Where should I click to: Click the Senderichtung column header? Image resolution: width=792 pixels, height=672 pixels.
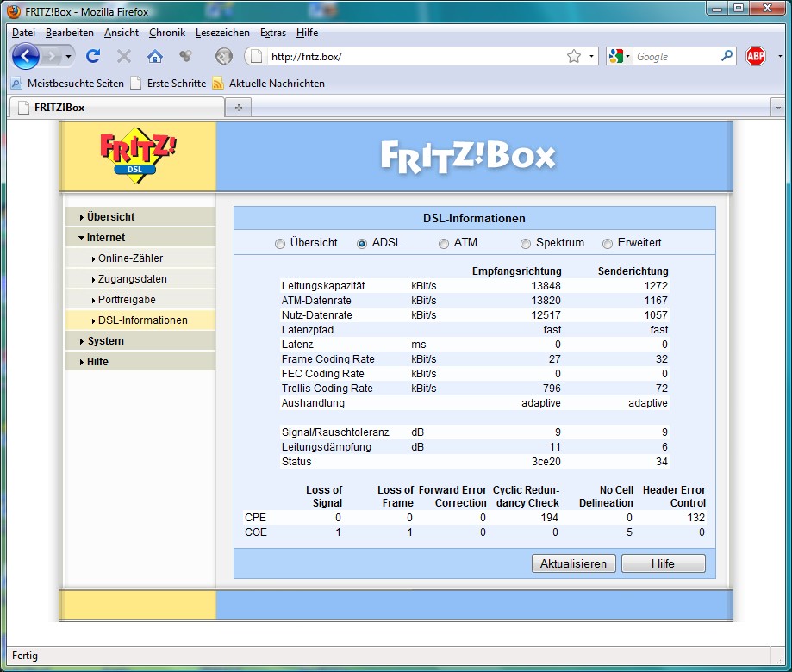pos(633,271)
